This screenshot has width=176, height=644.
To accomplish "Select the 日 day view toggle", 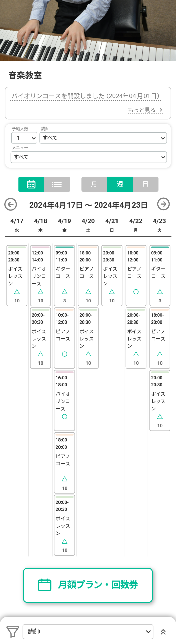I will pyautogui.click(x=146, y=184).
